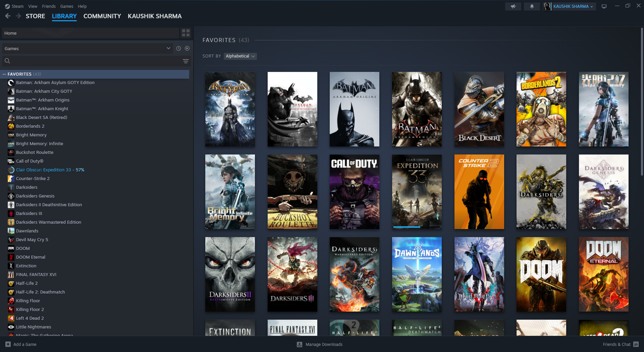The width and height of the screenshot is (644, 352).
Task: Click the user avatar in top bar
Action: coord(547,6)
